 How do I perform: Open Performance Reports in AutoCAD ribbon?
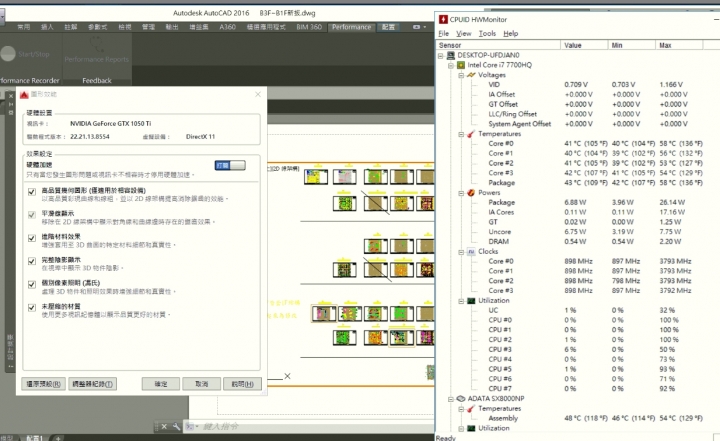point(97,51)
